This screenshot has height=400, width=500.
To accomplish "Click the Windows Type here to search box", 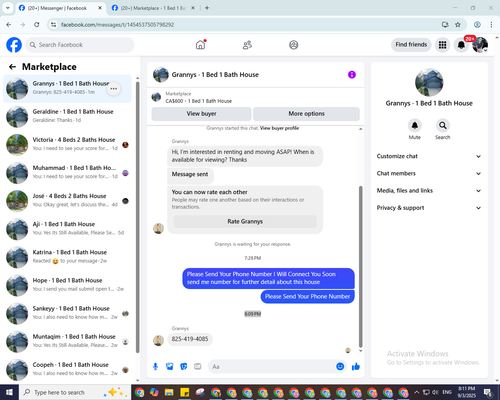I will 75,392.
